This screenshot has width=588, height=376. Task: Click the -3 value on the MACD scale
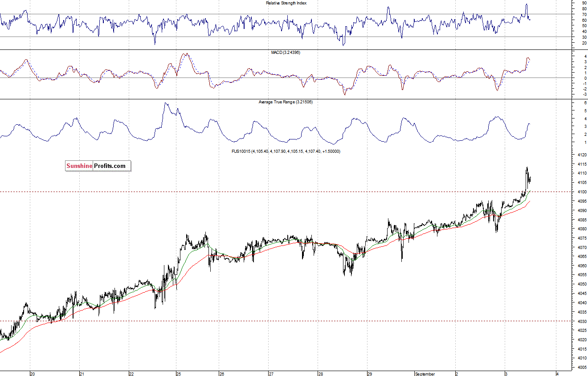click(x=584, y=94)
